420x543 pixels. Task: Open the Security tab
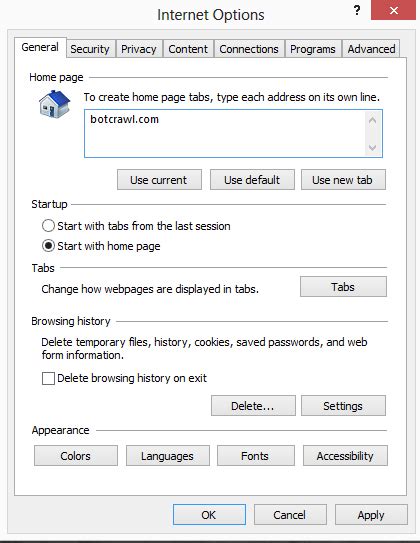(x=90, y=49)
